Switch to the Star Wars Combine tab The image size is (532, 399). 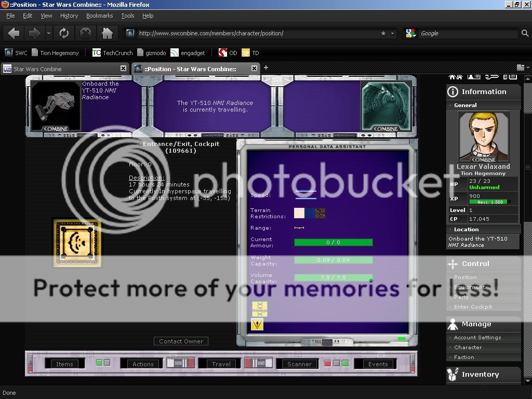tap(64, 69)
